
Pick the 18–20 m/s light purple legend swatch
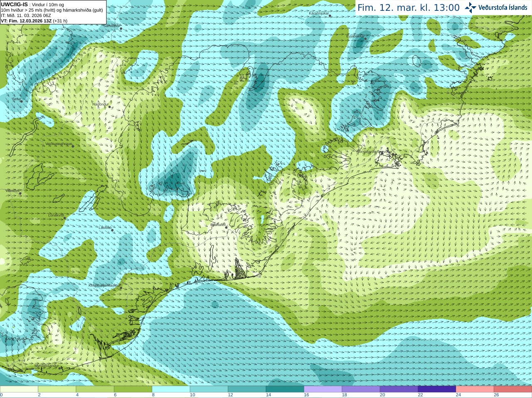coord(361,389)
